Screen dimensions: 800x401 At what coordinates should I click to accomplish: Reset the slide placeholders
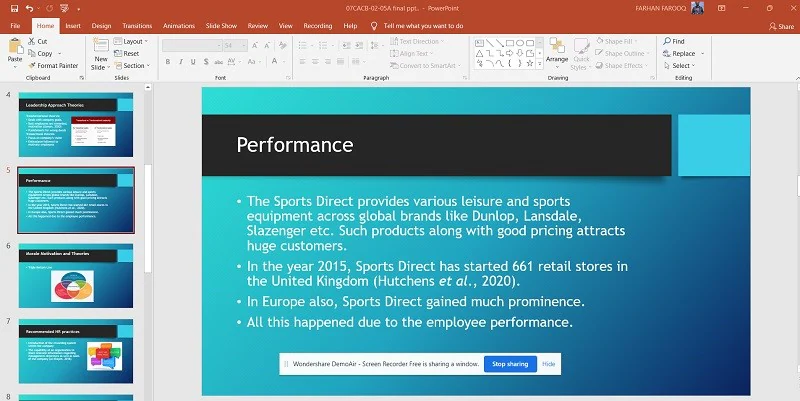click(x=127, y=54)
